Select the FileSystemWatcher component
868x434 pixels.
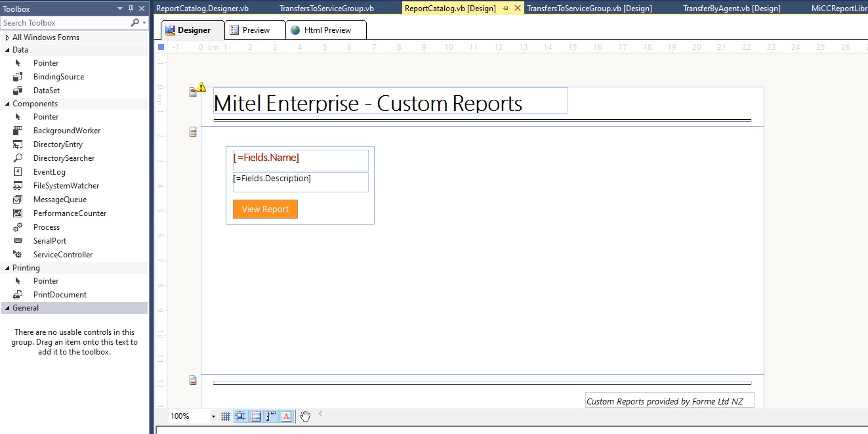point(73,186)
